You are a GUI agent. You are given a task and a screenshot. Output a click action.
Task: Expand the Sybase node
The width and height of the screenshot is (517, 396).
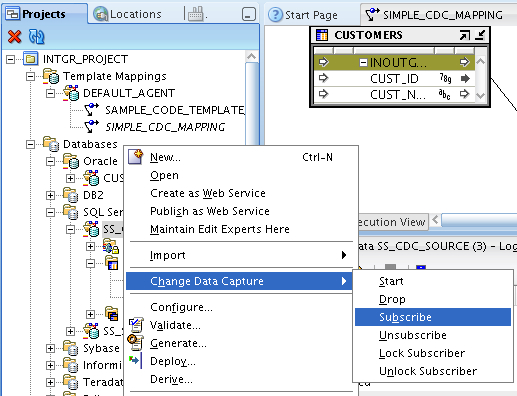[50, 348]
